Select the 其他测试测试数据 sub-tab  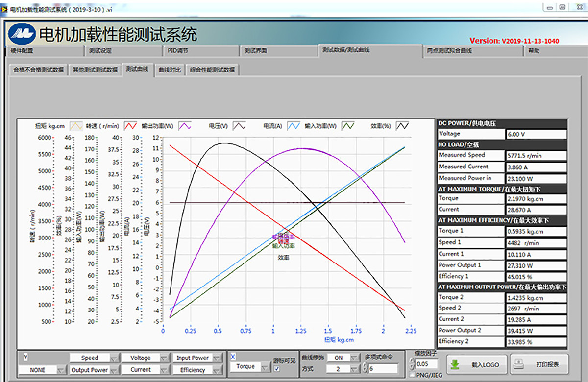coord(95,70)
